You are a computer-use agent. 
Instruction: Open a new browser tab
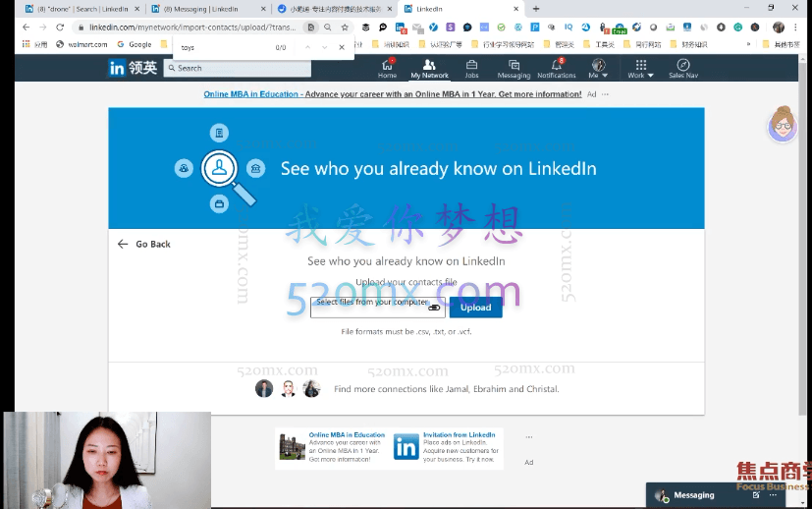tap(536, 9)
